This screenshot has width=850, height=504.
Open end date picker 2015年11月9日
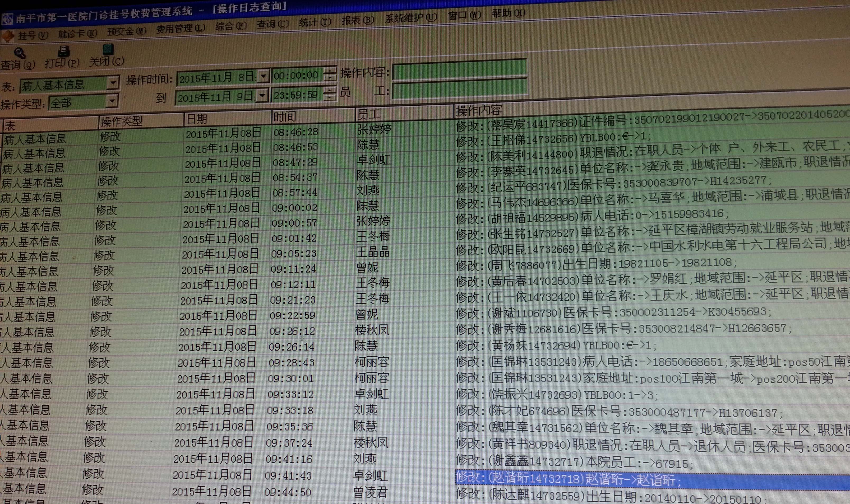pos(262,95)
